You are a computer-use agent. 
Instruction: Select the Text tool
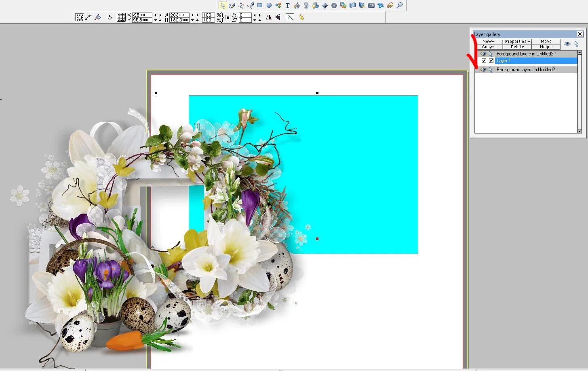click(287, 6)
